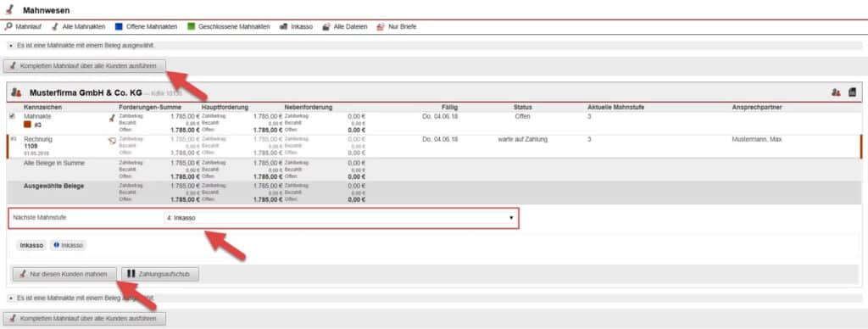The image size is (868, 329).
Task: Click the Inkasso info chip with blue icon
Action: pyautogui.click(x=68, y=245)
